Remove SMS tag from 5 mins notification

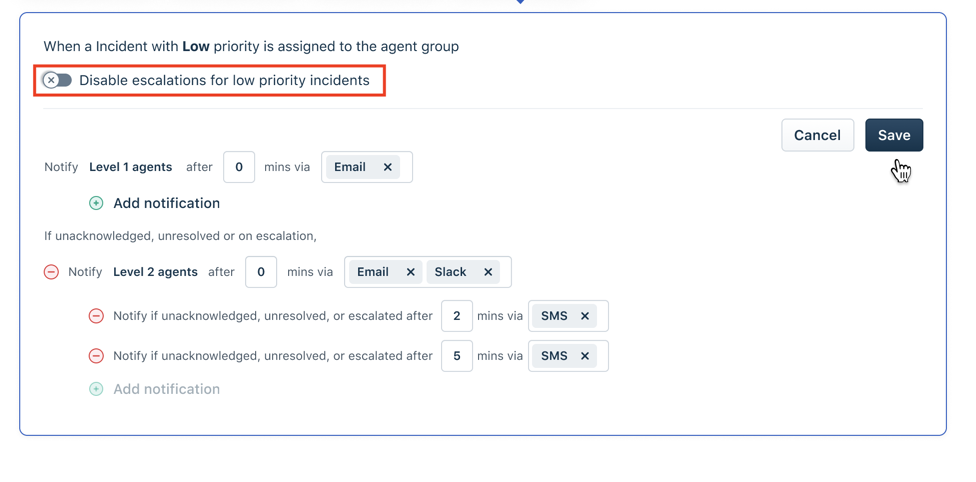coord(585,356)
